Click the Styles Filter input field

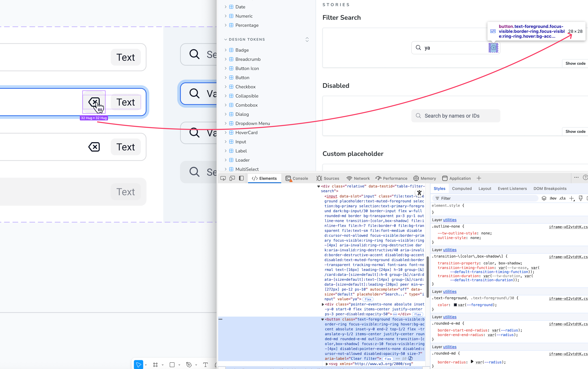click(485, 198)
